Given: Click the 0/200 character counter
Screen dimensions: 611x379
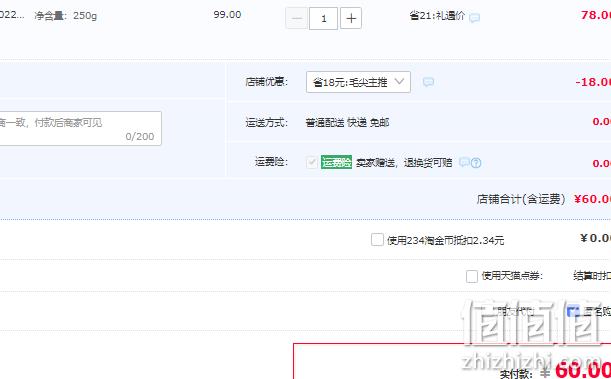Looking at the screenshot, I should [x=140, y=136].
